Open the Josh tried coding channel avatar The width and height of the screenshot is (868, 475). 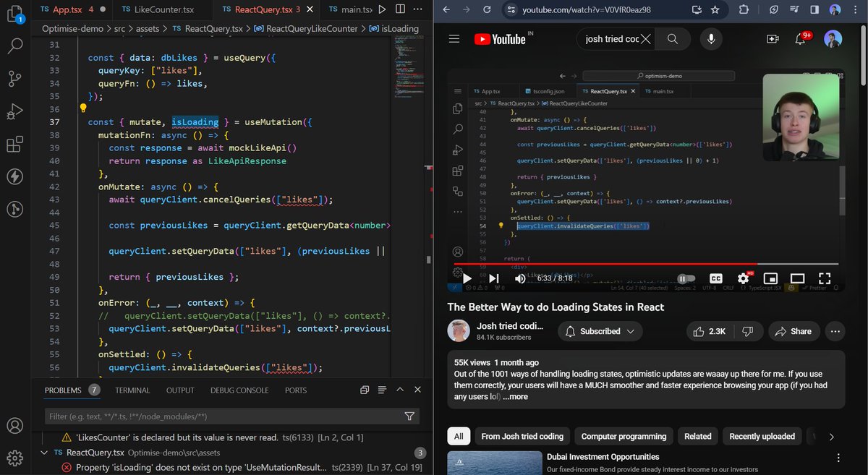460,331
